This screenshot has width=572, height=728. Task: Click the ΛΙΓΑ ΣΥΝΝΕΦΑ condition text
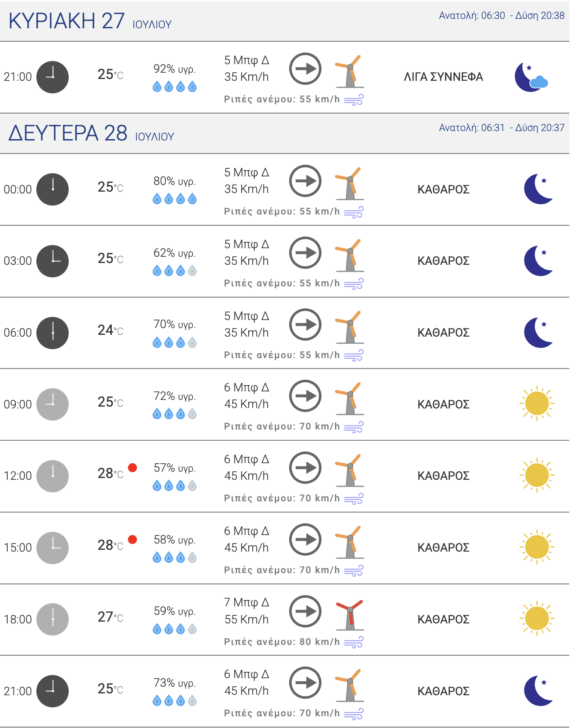click(443, 77)
